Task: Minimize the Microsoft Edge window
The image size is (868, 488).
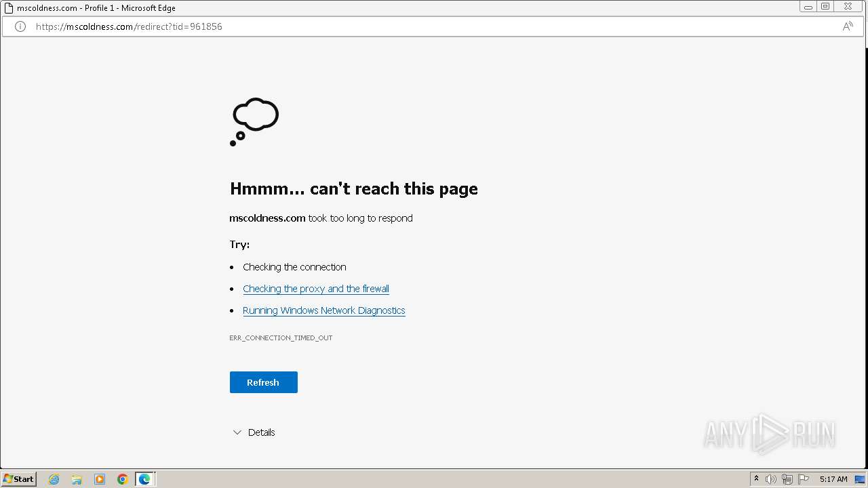Action: (x=808, y=7)
